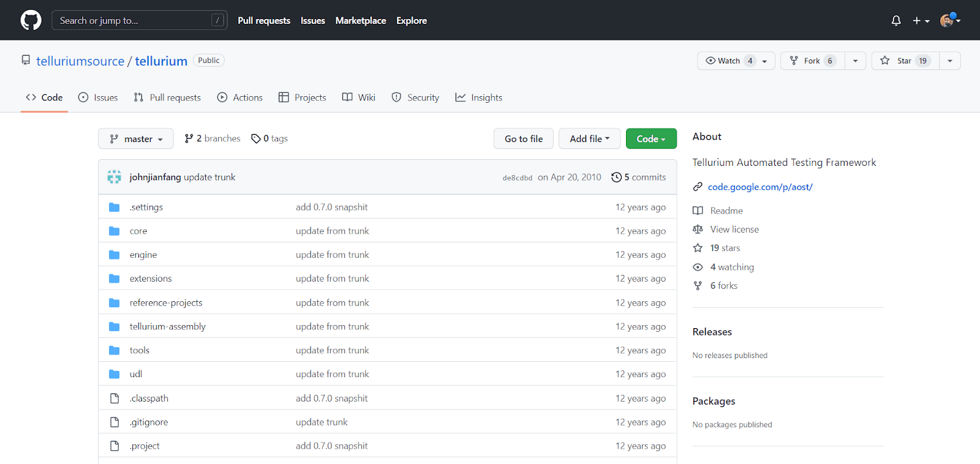Open the green Code dropdown
This screenshot has width=980, height=464.
650,139
